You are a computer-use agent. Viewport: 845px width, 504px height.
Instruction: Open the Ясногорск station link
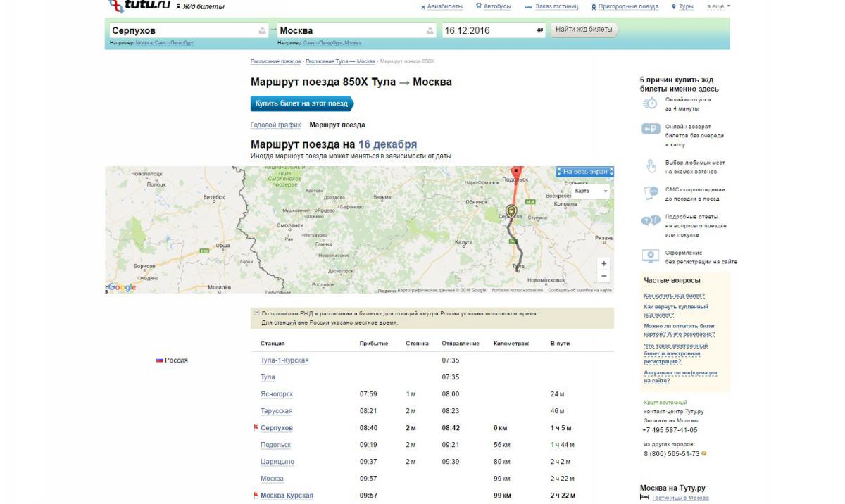click(277, 394)
